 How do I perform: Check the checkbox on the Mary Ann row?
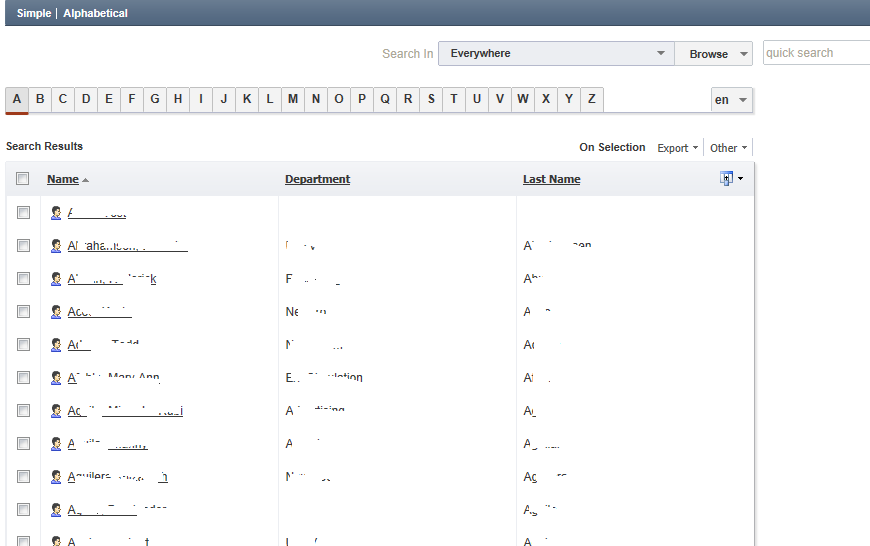click(x=23, y=378)
